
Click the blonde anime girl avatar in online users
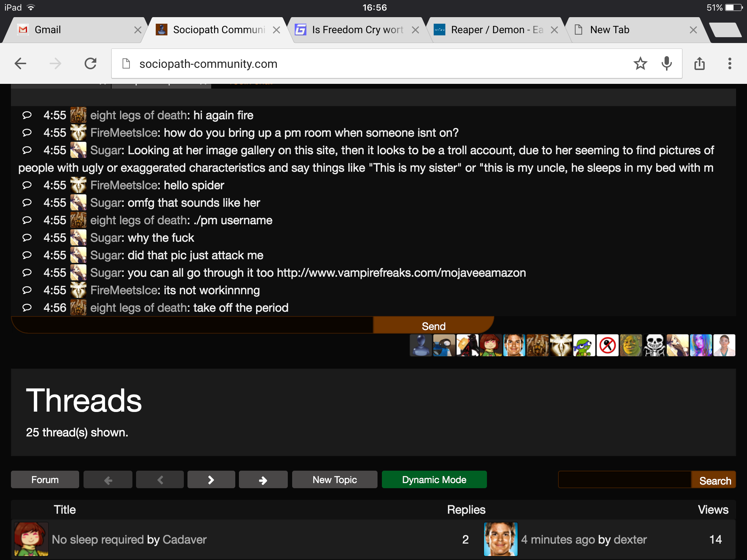coord(677,345)
